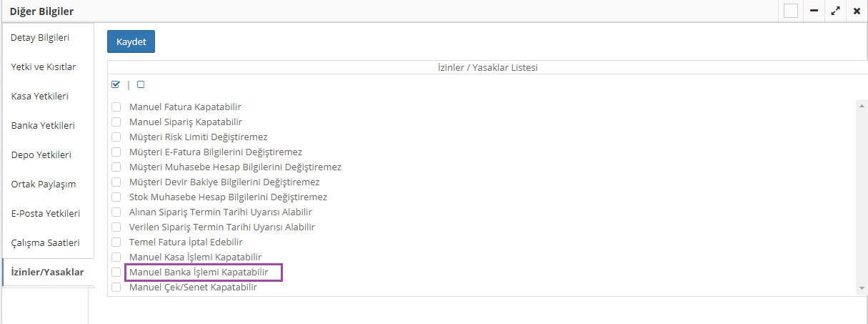Check Temel Fatura İptal Edebilir

click(116, 242)
